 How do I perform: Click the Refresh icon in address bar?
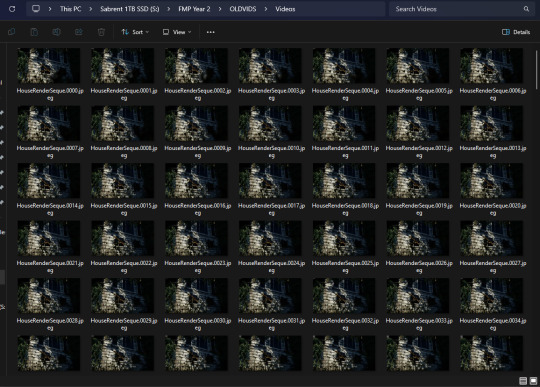pyautogui.click(x=12, y=9)
